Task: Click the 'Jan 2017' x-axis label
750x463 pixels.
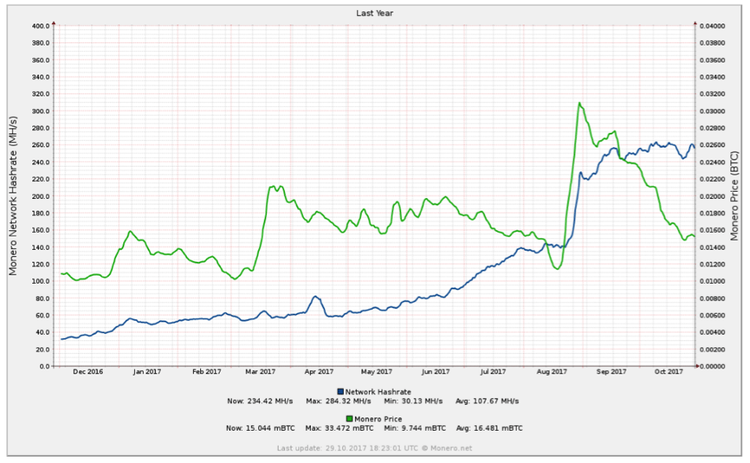Action: pyautogui.click(x=147, y=372)
